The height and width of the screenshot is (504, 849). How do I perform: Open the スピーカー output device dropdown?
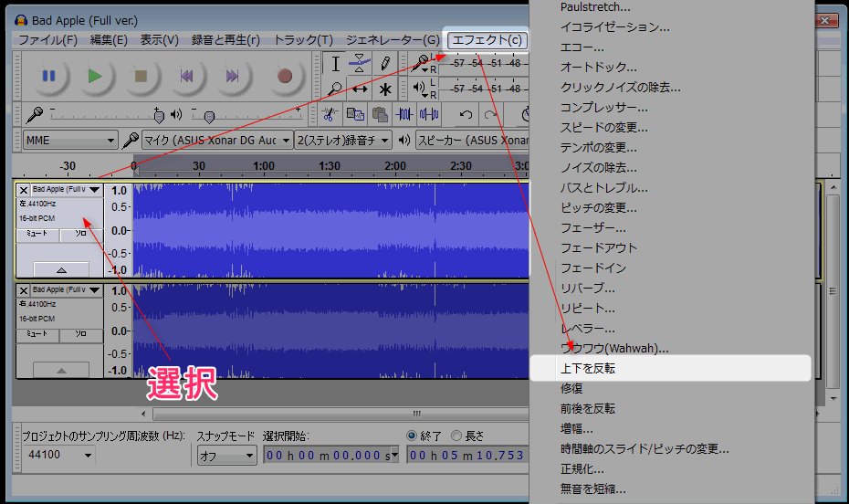pyautogui.click(x=473, y=141)
